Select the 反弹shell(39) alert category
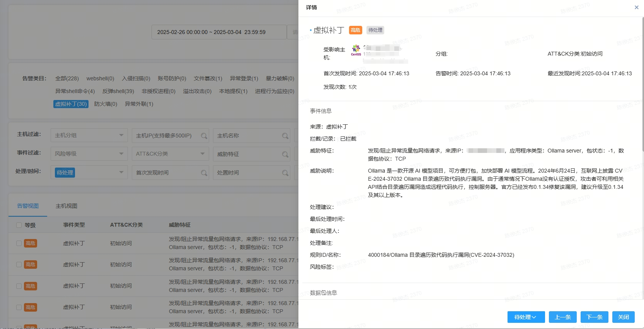Viewport: 644px width, 329px height. tap(118, 91)
